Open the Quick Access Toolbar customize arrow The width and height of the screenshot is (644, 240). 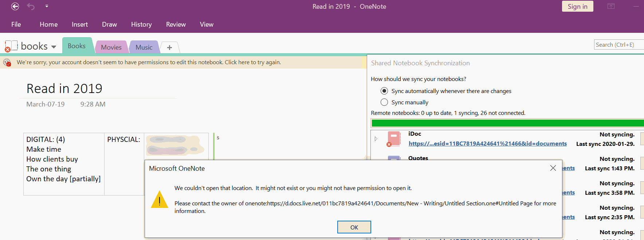click(47, 6)
